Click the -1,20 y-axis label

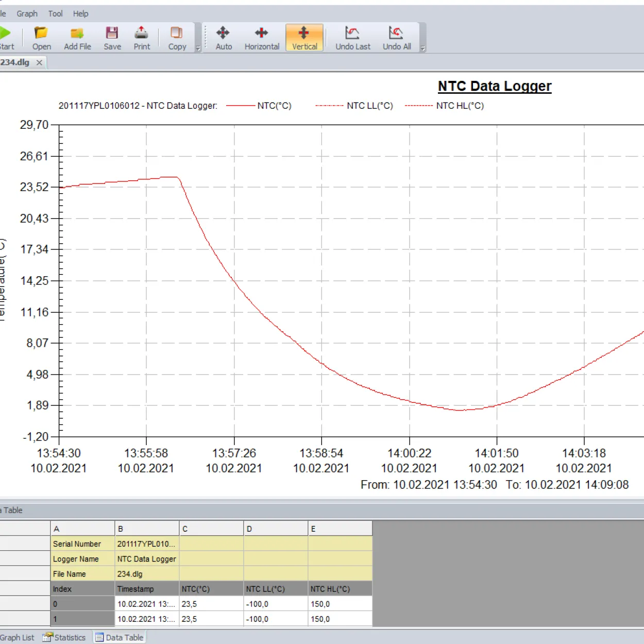tap(35, 437)
